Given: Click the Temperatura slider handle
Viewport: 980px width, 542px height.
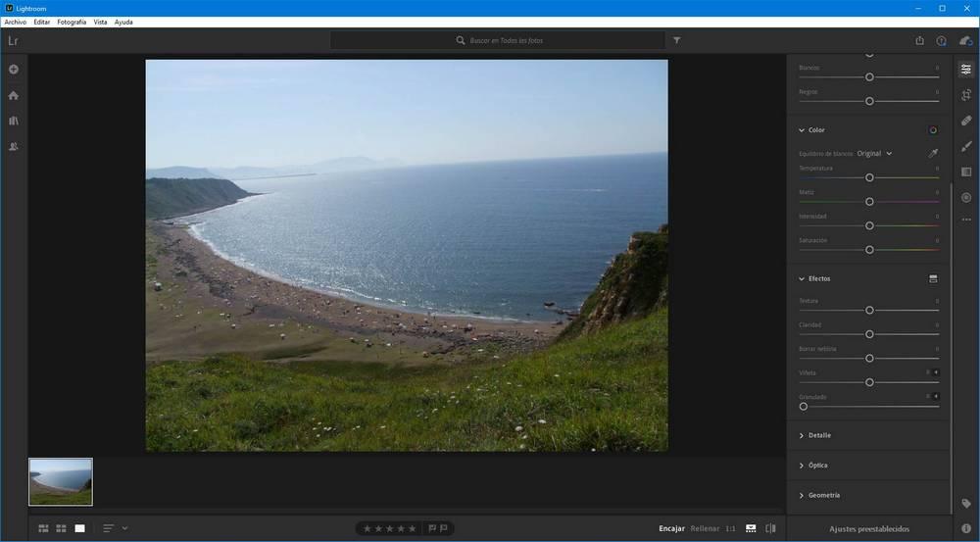Looking at the screenshot, I should pyautogui.click(x=869, y=177).
